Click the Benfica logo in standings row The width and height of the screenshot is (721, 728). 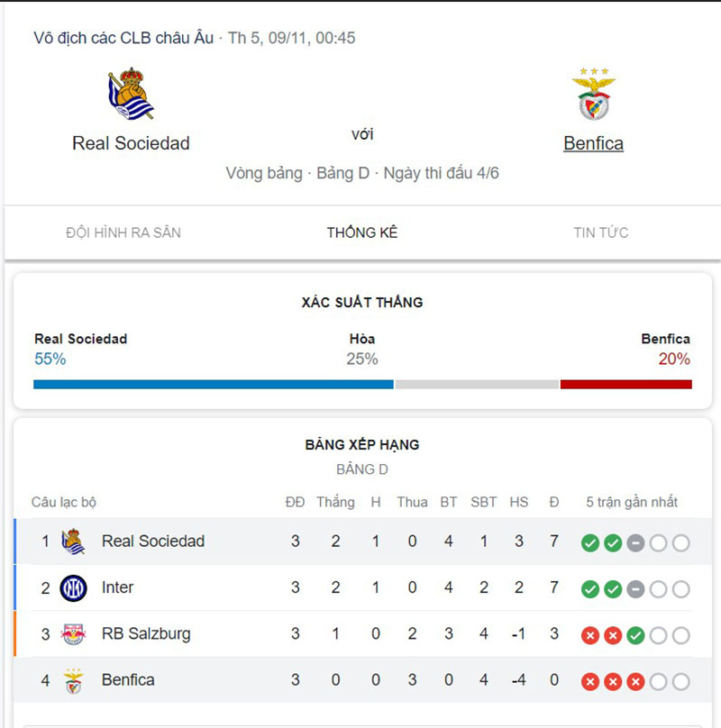click(x=73, y=681)
